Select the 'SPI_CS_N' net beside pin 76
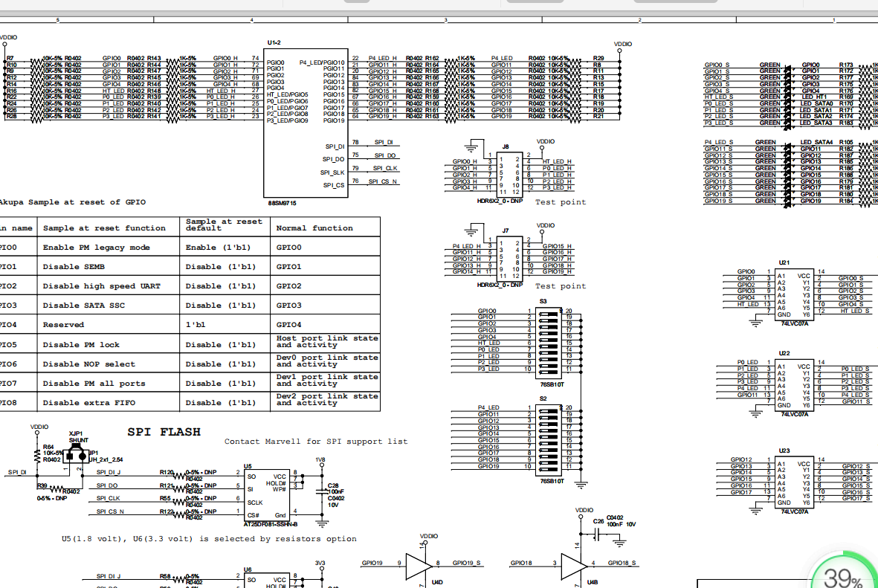 tap(383, 181)
